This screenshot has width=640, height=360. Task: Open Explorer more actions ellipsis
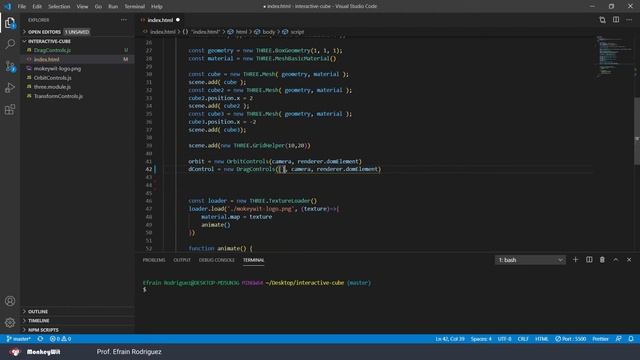click(124, 20)
